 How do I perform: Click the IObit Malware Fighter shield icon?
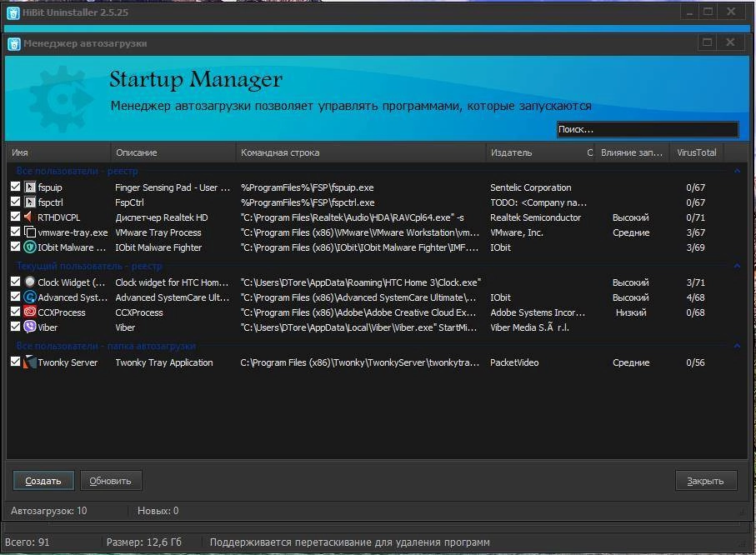(x=30, y=247)
